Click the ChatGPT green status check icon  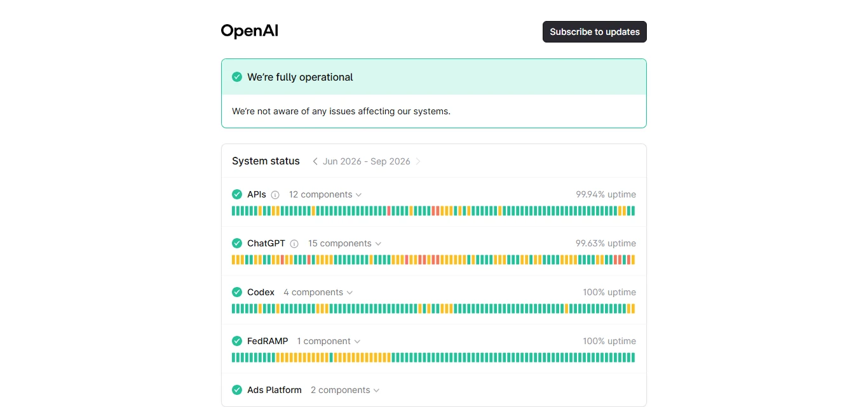(237, 243)
